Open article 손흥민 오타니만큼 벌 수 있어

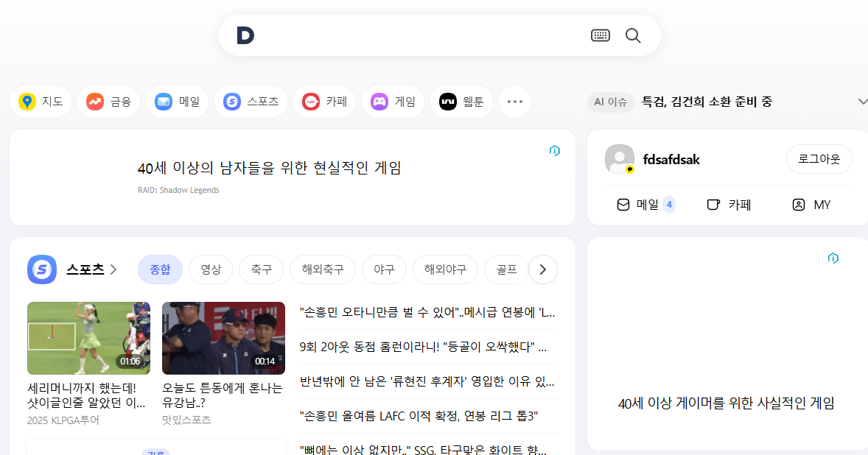427,312
